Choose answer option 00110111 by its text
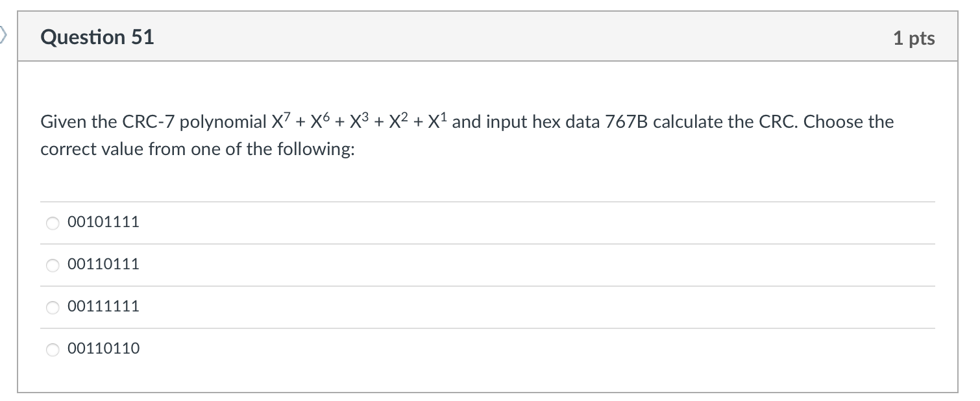 coord(104,265)
